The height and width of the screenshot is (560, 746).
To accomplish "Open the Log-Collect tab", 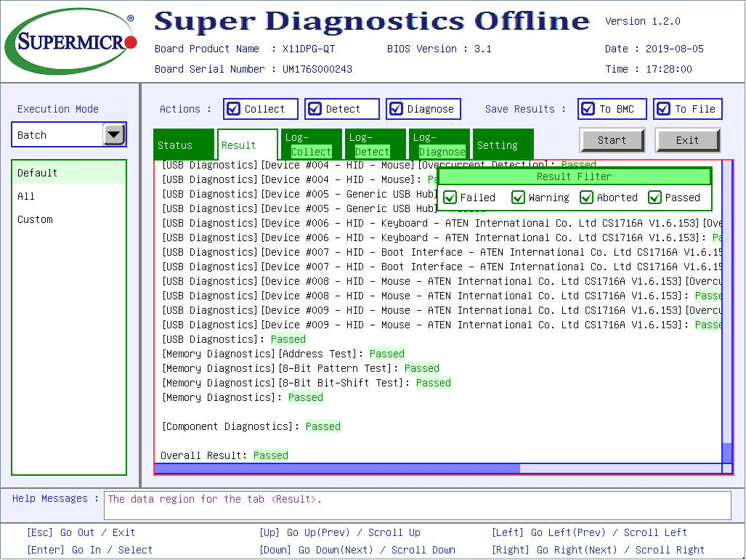I will (311, 145).
